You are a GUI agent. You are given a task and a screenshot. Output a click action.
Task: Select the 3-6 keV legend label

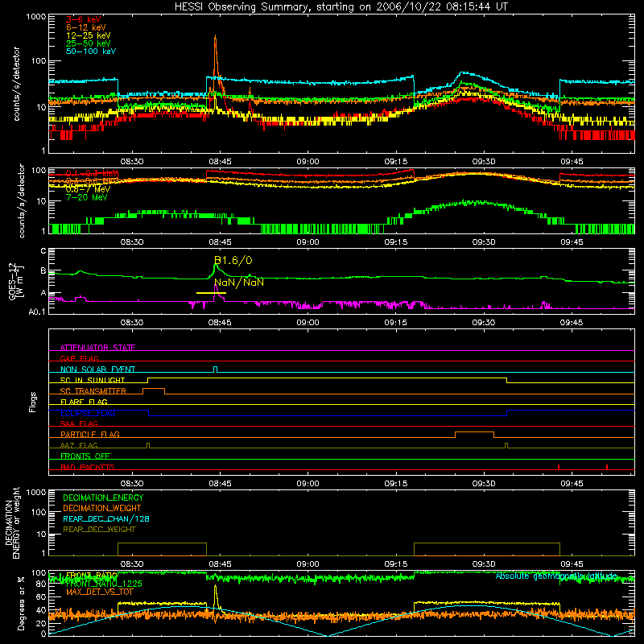(x=84, y=19)
